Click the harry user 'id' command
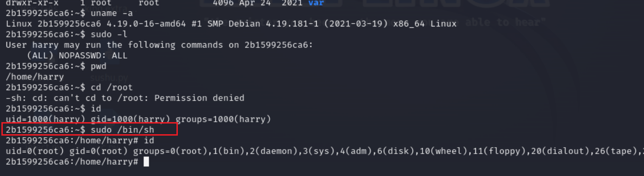This screenshot has width=644, height=176. click(96, 109)
